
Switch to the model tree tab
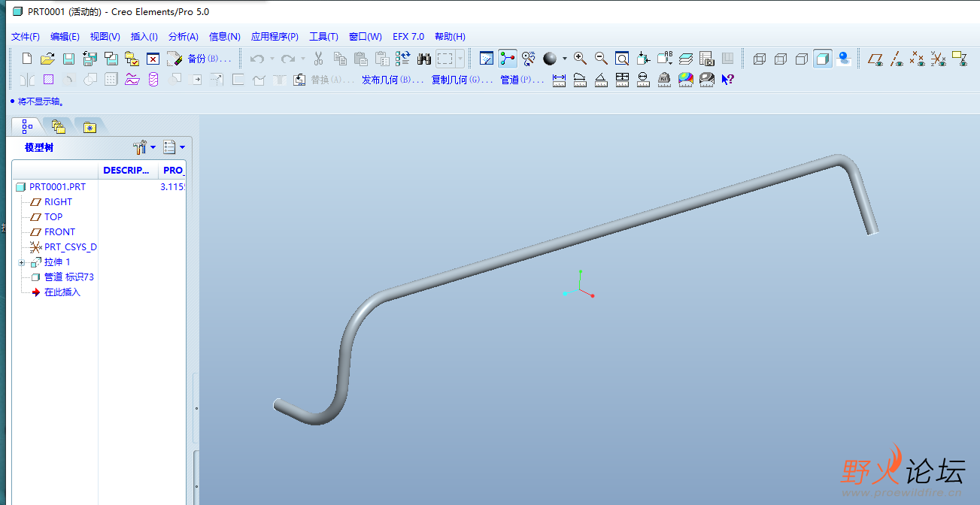28,126
